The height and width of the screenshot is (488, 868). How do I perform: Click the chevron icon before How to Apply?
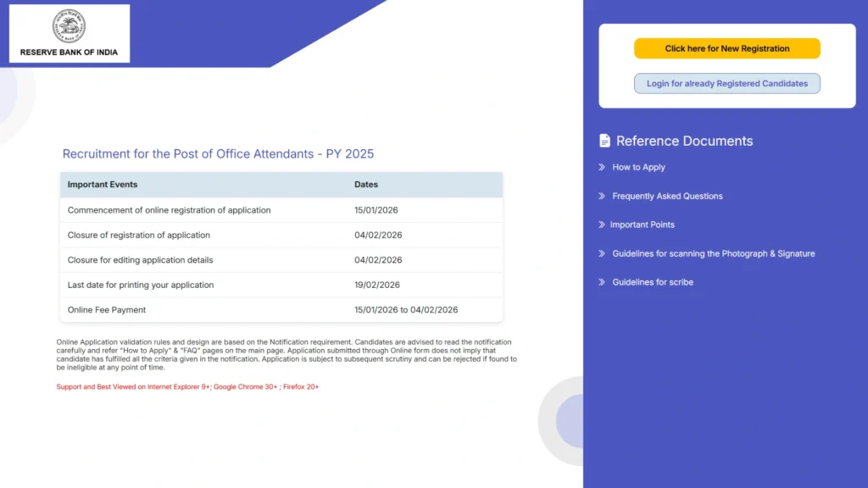(602, 167)
